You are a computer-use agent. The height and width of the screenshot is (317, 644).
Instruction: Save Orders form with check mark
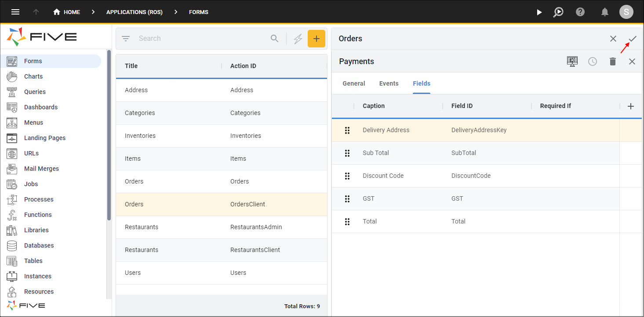tap(632, 39)
